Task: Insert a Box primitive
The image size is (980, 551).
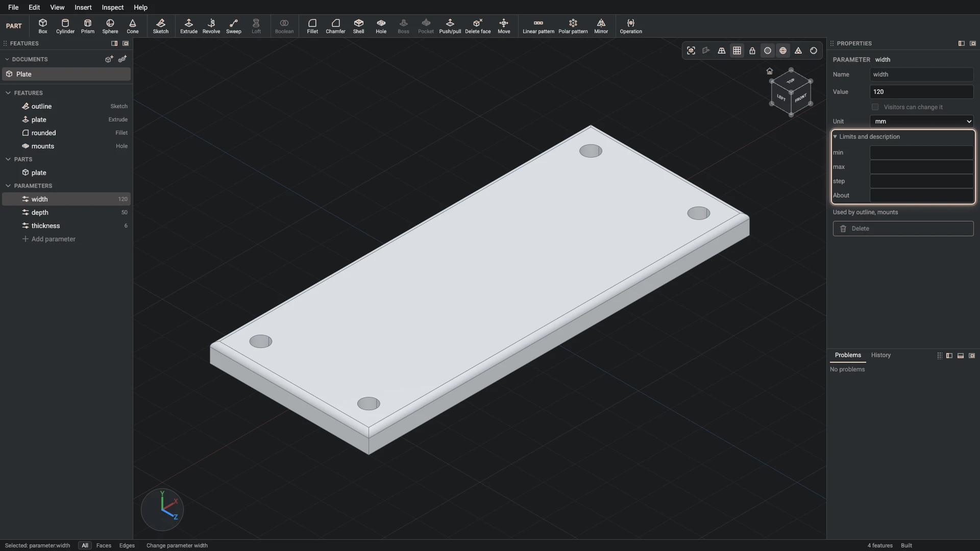Action: [x=43, y=26]
